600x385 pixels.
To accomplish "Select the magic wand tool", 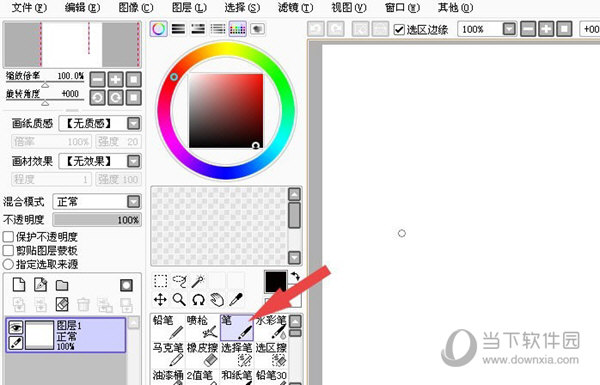I will pos(198,281).
